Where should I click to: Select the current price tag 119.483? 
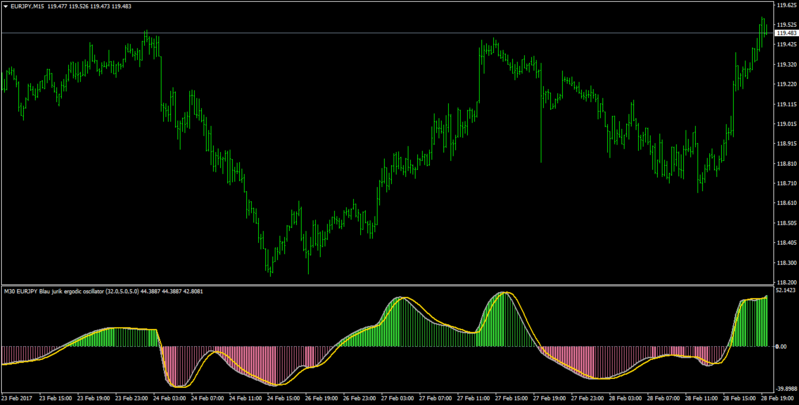(787, 33)
